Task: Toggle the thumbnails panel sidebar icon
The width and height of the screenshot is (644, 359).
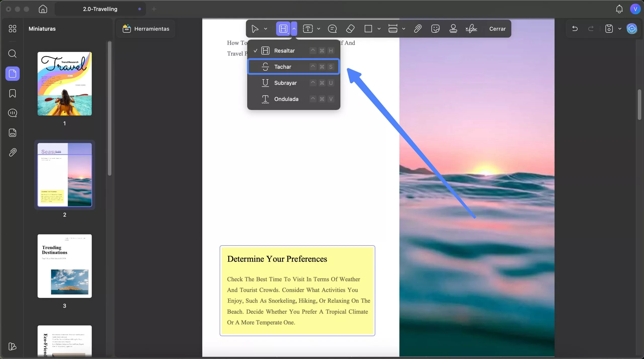Action: (12, 74)
